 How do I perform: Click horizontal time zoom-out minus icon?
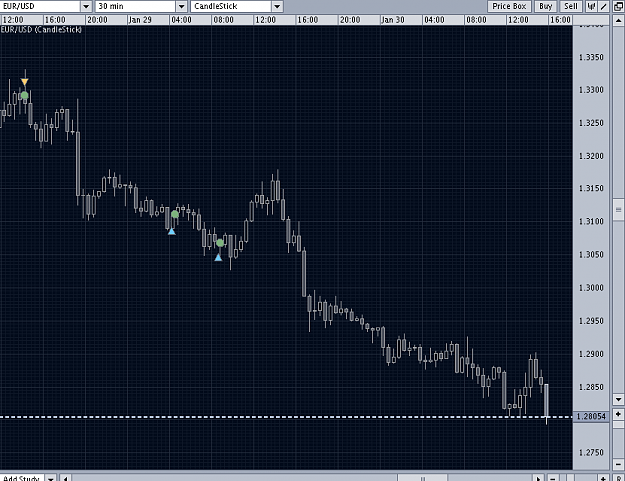pyautogui.click(x=553, y=478)
